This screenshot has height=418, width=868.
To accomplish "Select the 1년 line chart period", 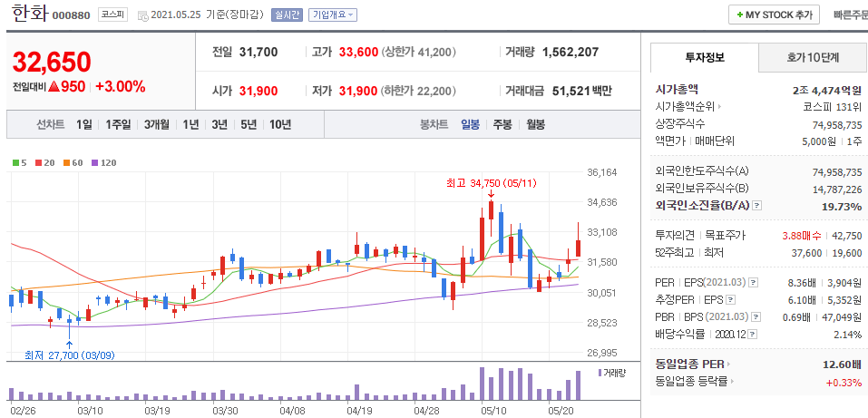I will 190,124.
